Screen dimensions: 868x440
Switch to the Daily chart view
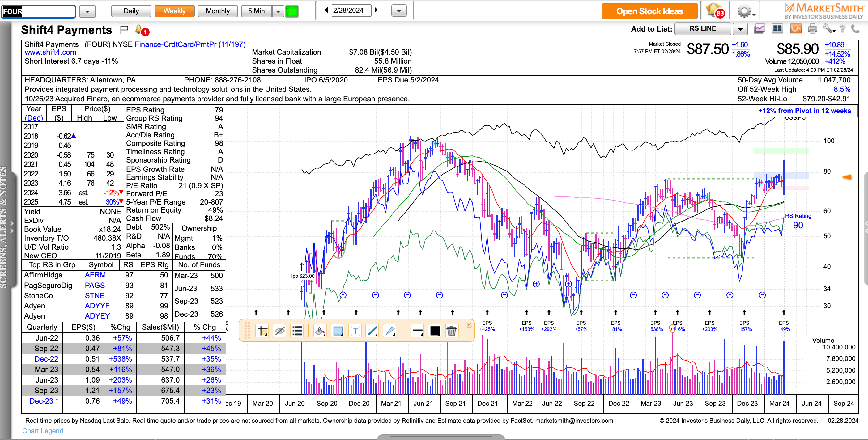pos(131,11)
